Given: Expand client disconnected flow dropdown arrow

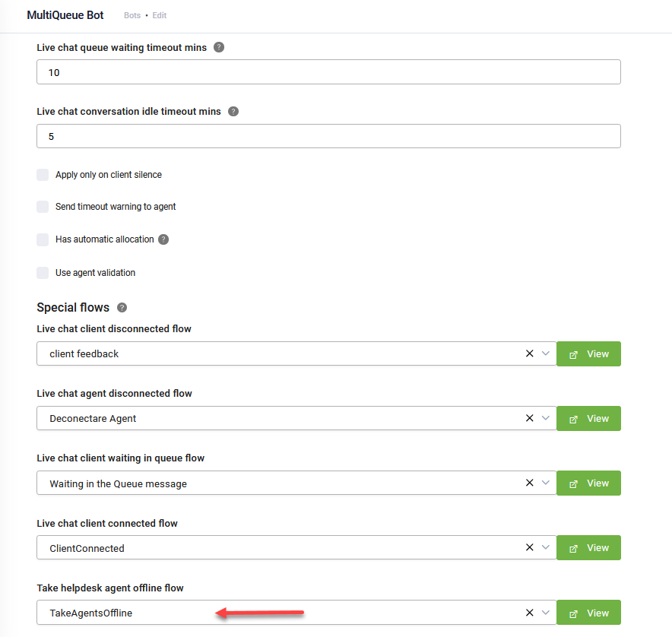Looking at the screenshot, I should point(546,353).
